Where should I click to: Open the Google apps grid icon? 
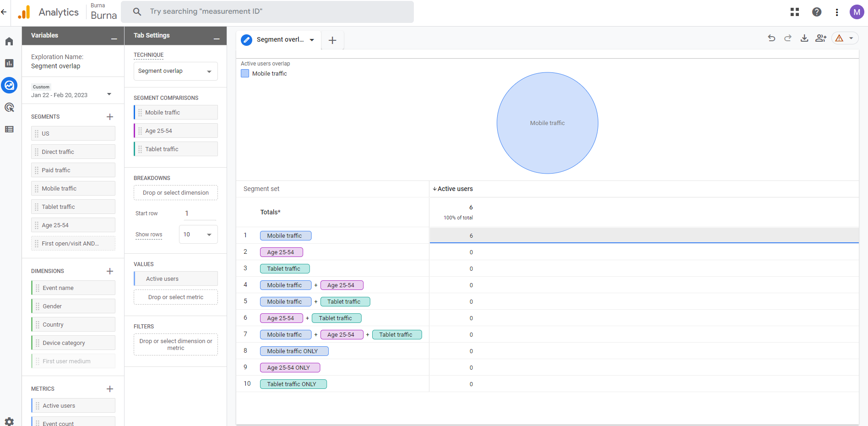click(795, 12)
